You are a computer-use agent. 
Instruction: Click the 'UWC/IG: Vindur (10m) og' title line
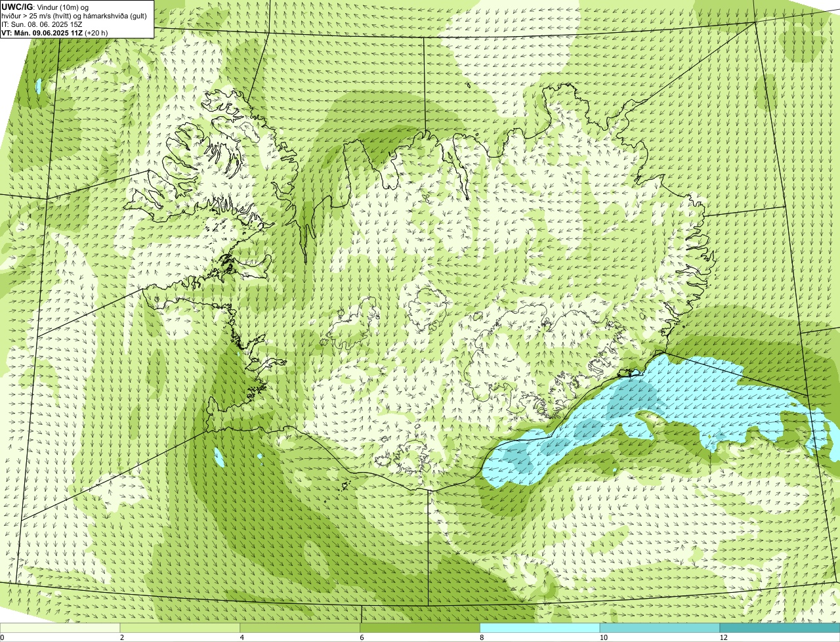(x=46, y=7)
